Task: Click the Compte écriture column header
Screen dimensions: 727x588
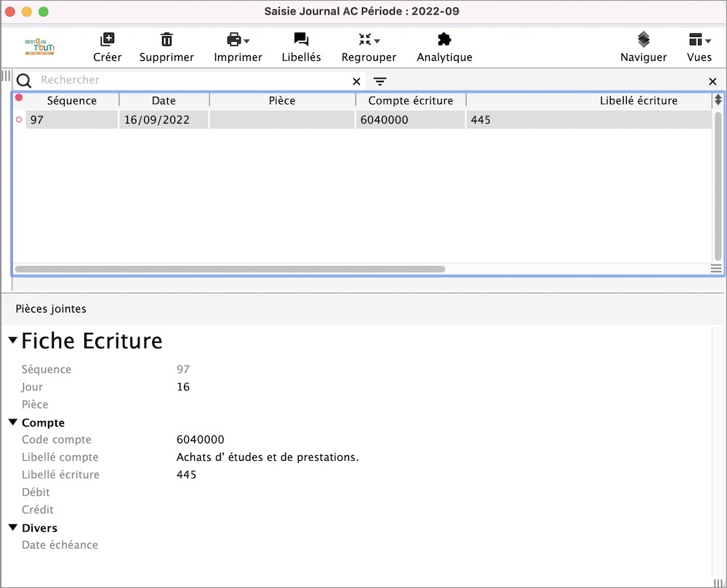Action: pos(410,100)
